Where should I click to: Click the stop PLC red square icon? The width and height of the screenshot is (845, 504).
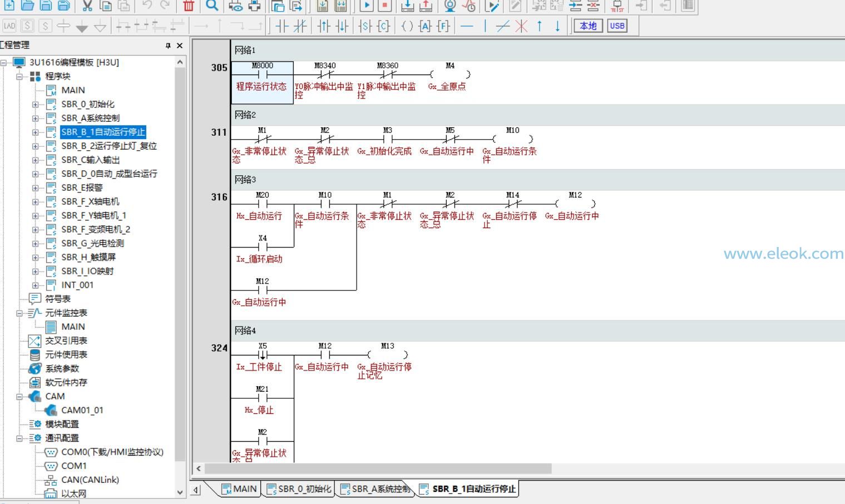[384, 6]
